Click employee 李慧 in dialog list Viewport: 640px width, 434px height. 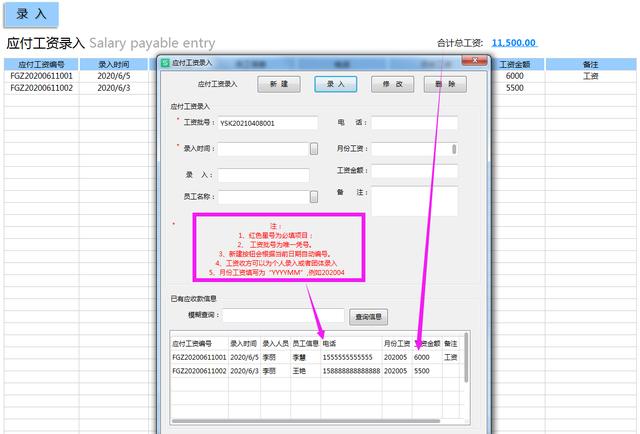(x=299, y=357)
